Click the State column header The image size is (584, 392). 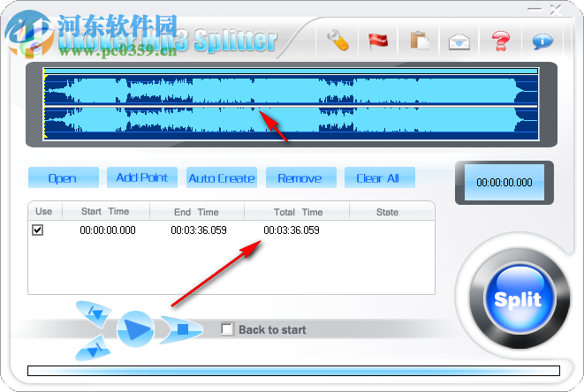point(391,211)
